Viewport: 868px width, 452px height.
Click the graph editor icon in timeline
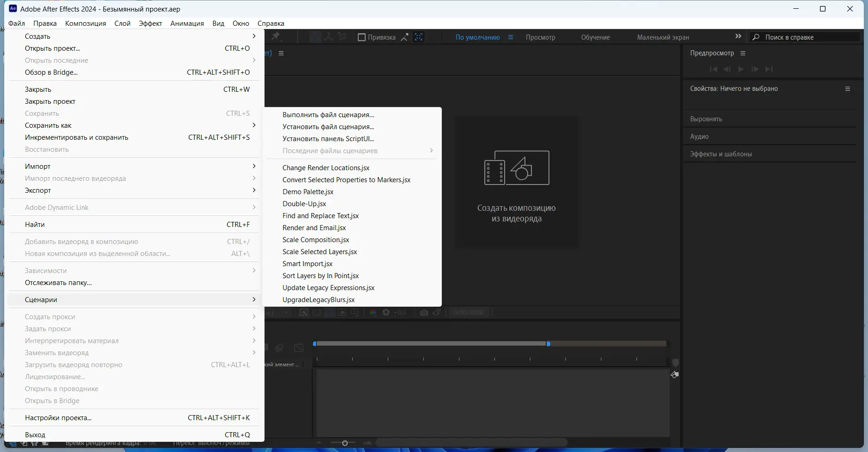click(299, 348)
